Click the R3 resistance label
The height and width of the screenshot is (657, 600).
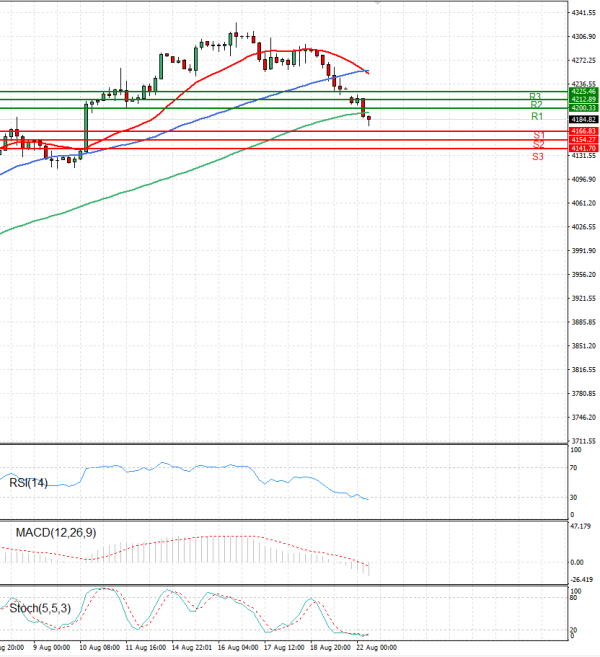pyautogui.click(x=535, y=96)
